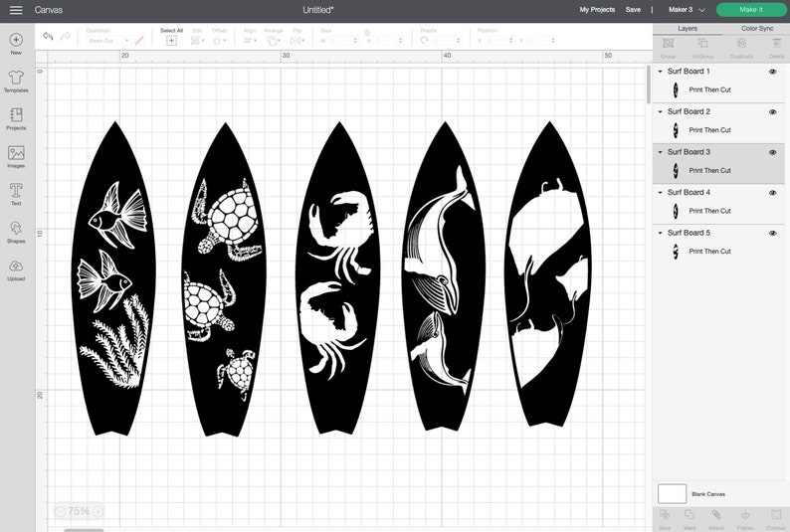
Task: Click the Flatten tool icon
Action: click(x=745, y=515)
